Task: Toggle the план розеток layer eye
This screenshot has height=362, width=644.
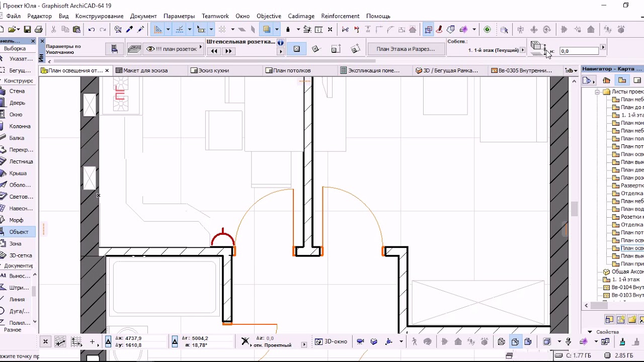Action: click(x=150, y=49)
